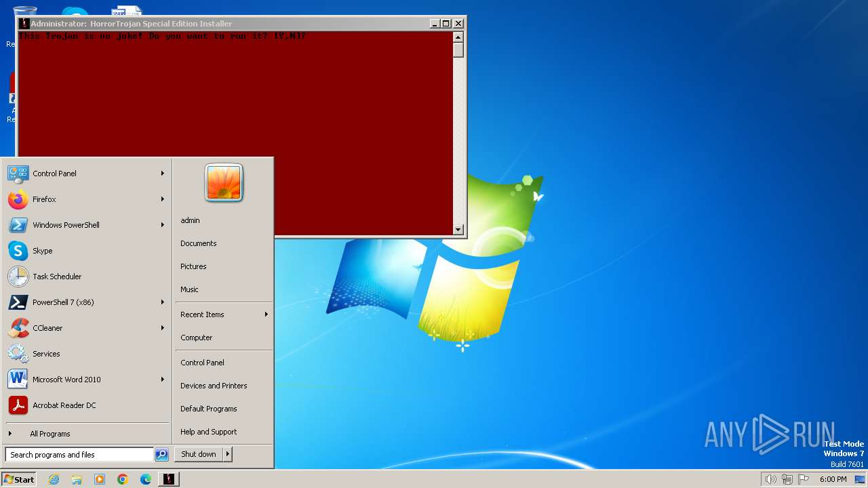
Task: Click the search magnifier button
Action: pos(161,455)
